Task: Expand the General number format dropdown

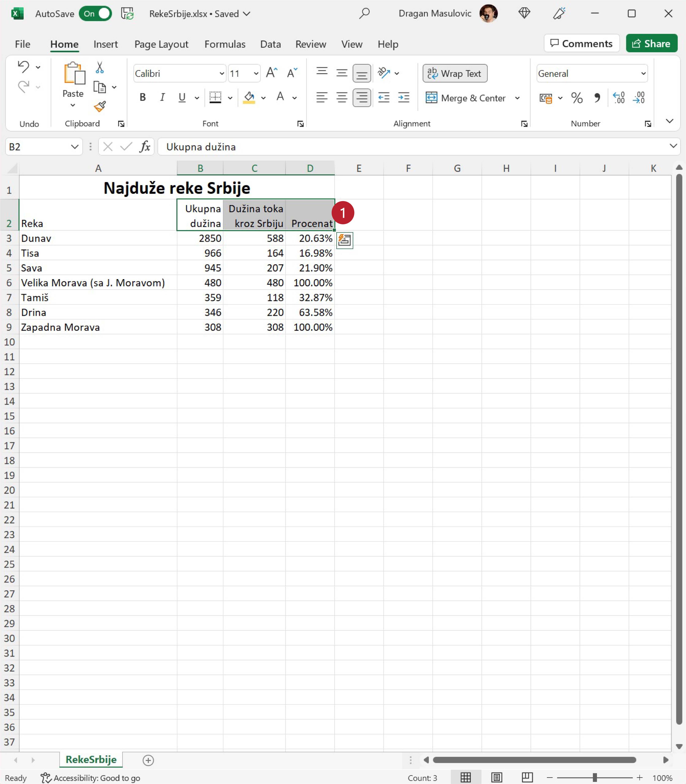Action: [643, 73]
